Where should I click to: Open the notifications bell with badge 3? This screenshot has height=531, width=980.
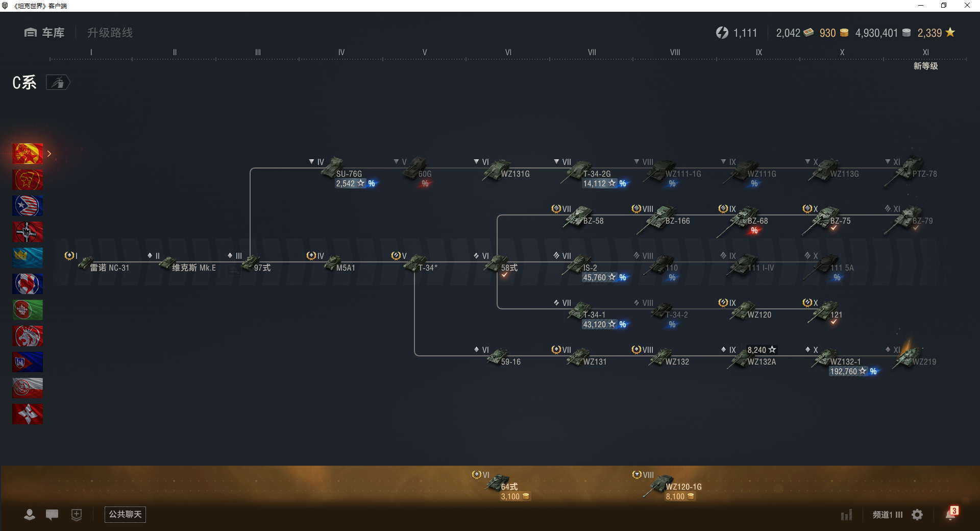[x=951, y=514]
